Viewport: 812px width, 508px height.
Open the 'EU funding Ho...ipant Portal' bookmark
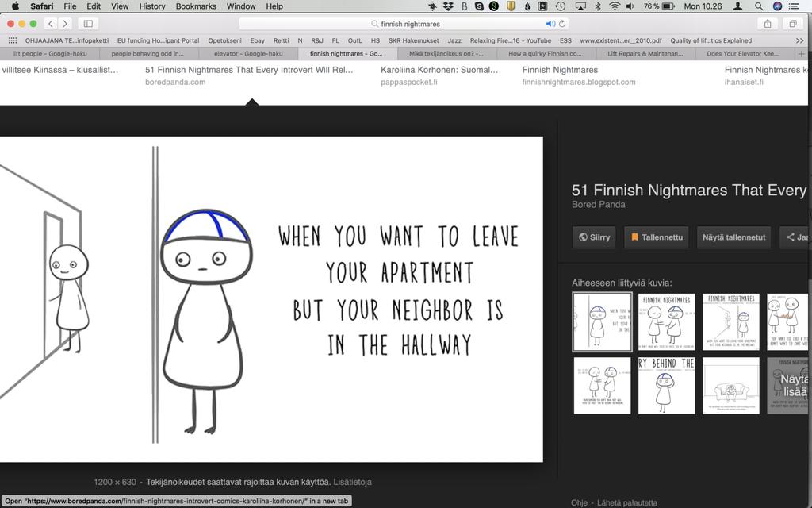point(158,40)
